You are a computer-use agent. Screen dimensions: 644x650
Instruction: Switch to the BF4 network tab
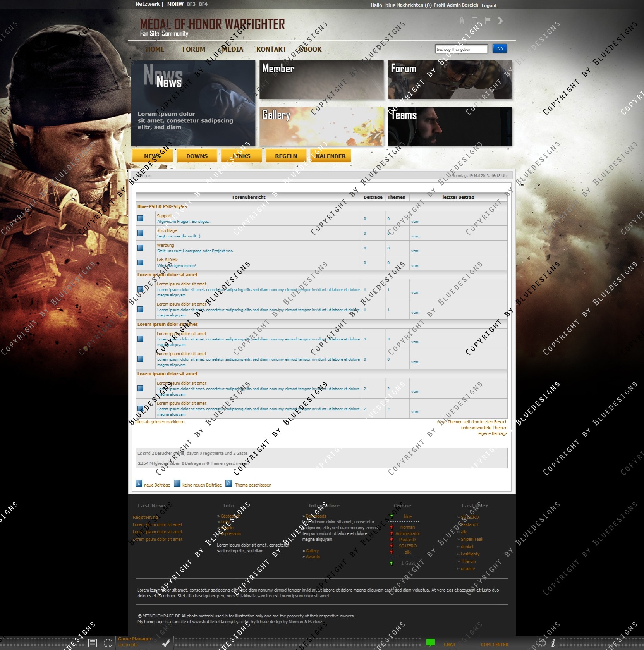click(203, 4)
